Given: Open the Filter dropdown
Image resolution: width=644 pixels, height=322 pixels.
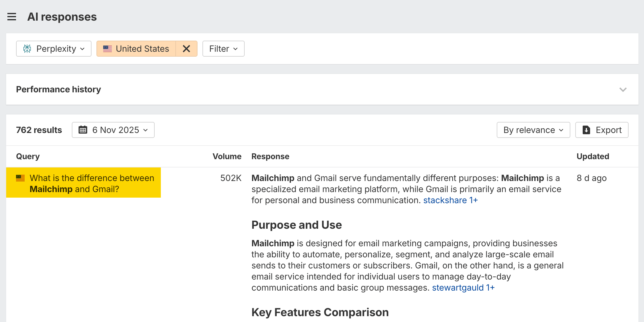Looking at the screenshot, I should (x=223, y=49).
